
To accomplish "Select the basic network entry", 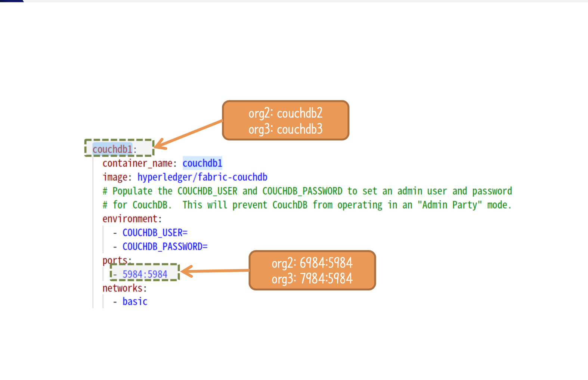I will (x=135, y=302).
